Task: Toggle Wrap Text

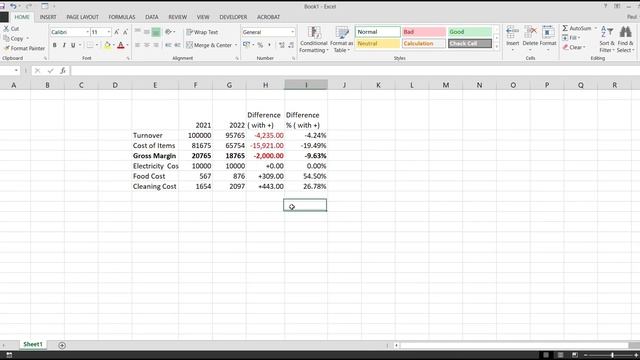Action: [202, 32]
